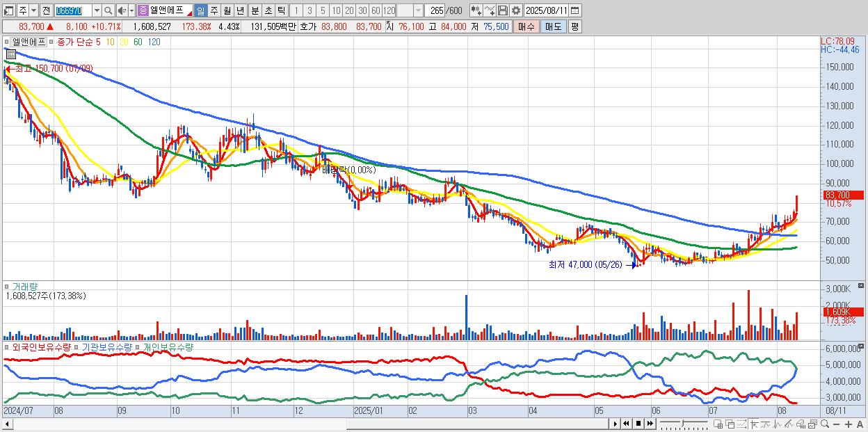Image resolution: width=868 pixels, height=432 pixels.
Task: Select the 주 weekly period tab
Action: (x=214, y=10)
